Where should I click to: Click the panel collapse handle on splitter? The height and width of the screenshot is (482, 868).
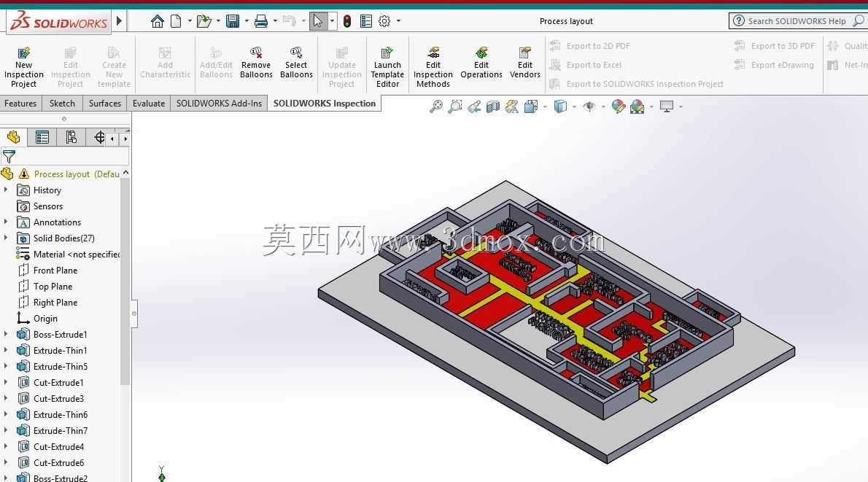pos(134,314)
